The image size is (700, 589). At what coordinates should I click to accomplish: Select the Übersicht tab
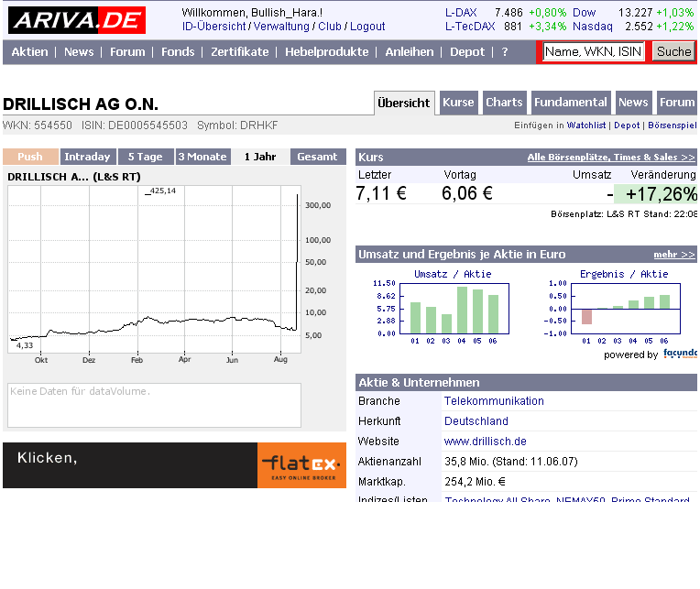[x=403, y=104]
